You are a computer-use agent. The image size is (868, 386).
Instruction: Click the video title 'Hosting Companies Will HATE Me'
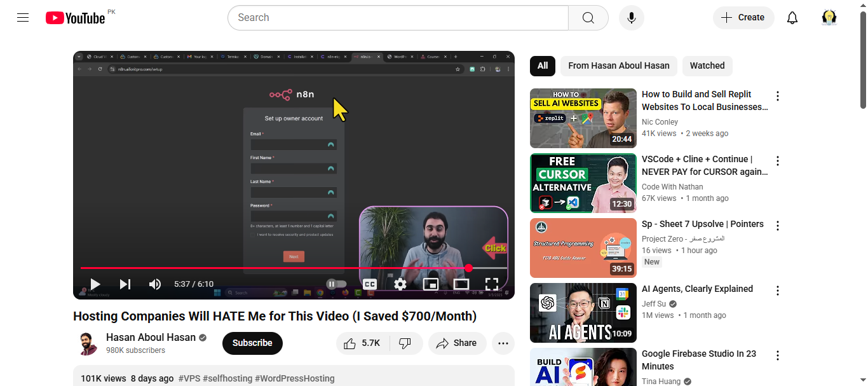pos(275,316)
